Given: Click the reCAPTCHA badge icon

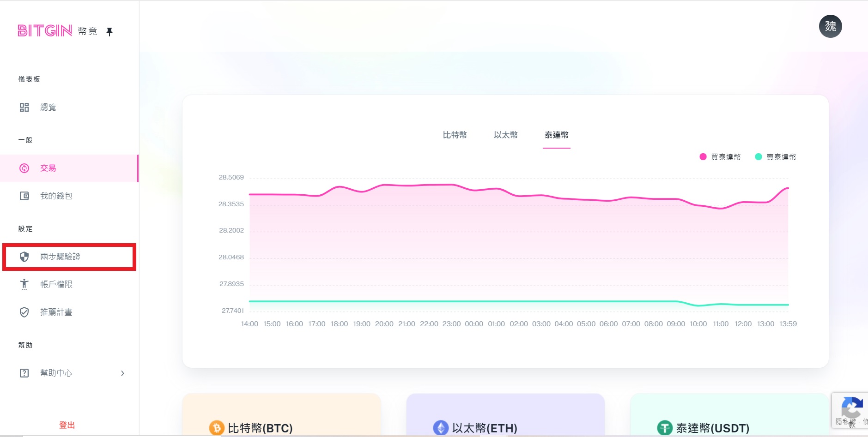Looking at the screenshot, I should [x=851, y=407].
